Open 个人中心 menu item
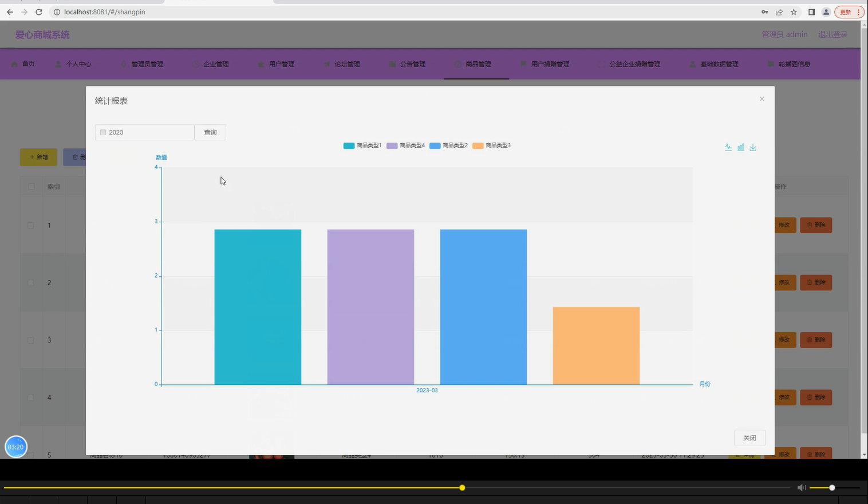The height and width of the screenshot is (504, 868). coord(73,64)
